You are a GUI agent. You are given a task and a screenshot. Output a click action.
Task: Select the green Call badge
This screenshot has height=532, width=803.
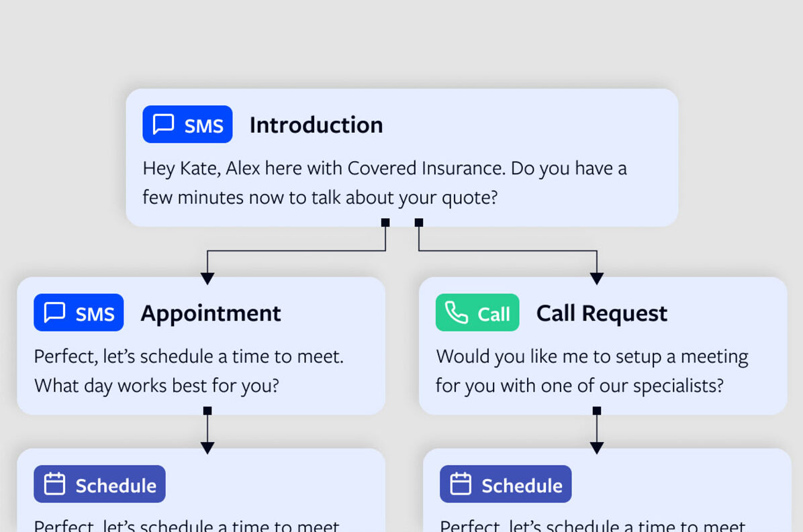(x=477, y=313)
